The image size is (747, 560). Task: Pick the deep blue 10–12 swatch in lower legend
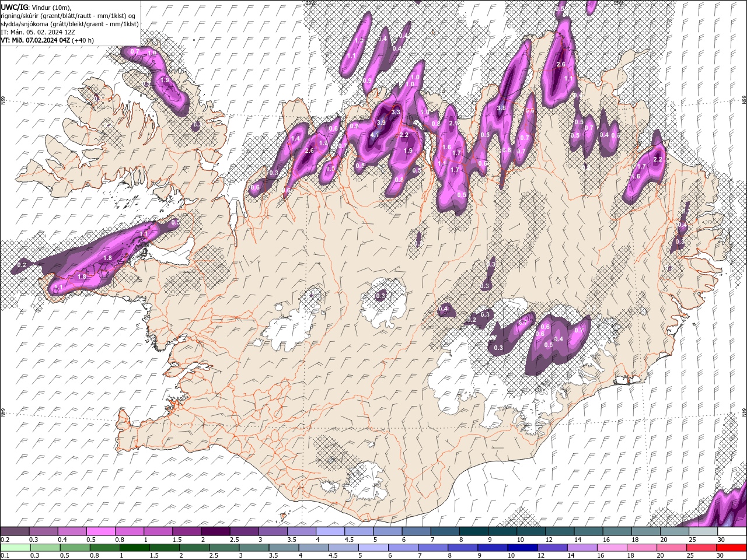(x=522, y=548)
